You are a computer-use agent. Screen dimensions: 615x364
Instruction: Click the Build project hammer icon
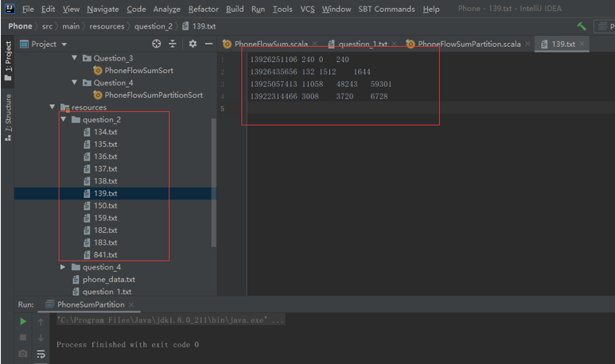[x=582, y=26]
